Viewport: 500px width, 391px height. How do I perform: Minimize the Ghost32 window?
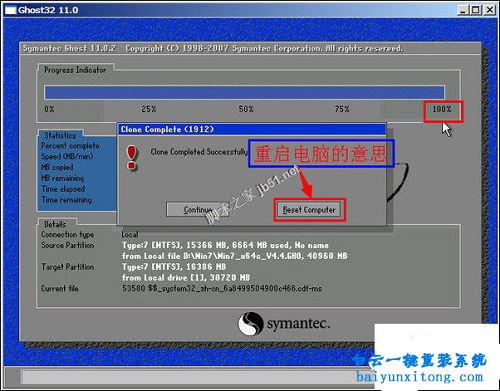click(463, 10)
